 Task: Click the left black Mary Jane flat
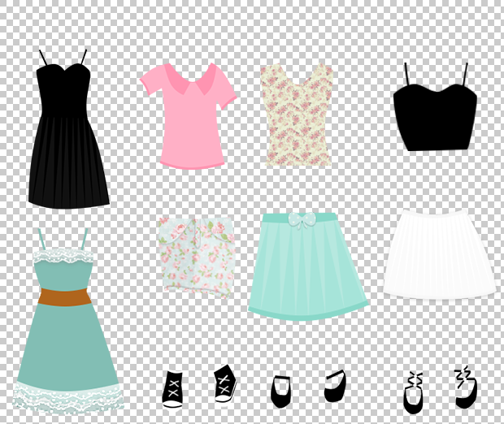[280, 392]
